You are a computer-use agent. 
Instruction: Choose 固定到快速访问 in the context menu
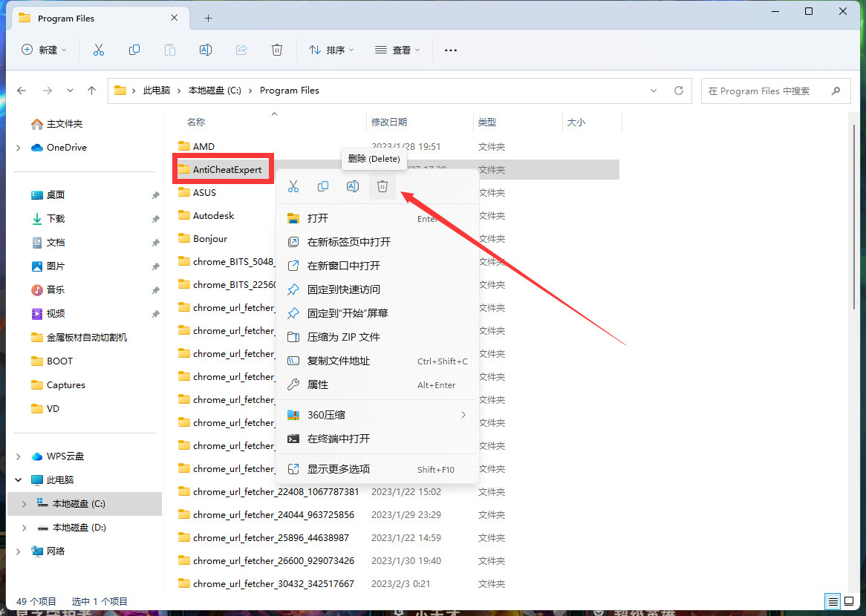click(377, 289)
